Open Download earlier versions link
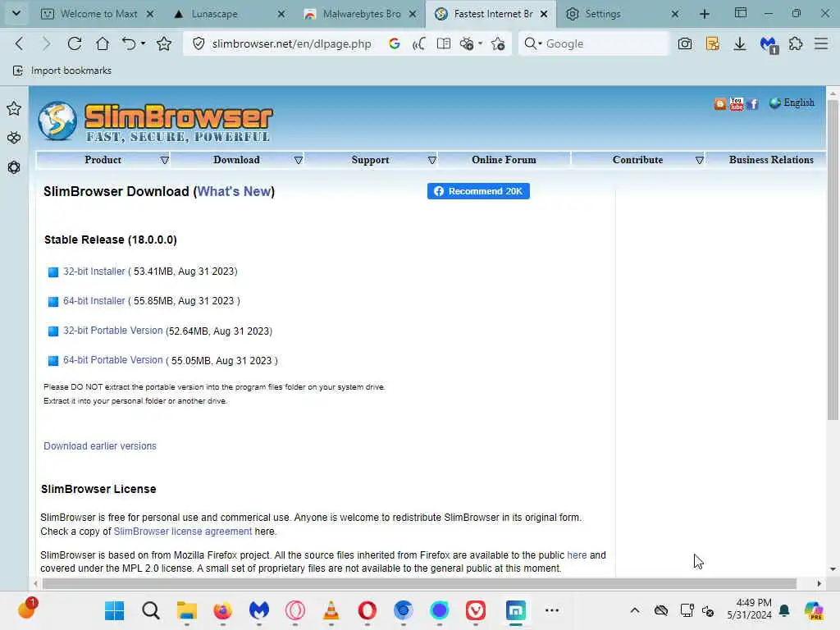Viewport: 840px width, 630px height. (x=99, y=446)
